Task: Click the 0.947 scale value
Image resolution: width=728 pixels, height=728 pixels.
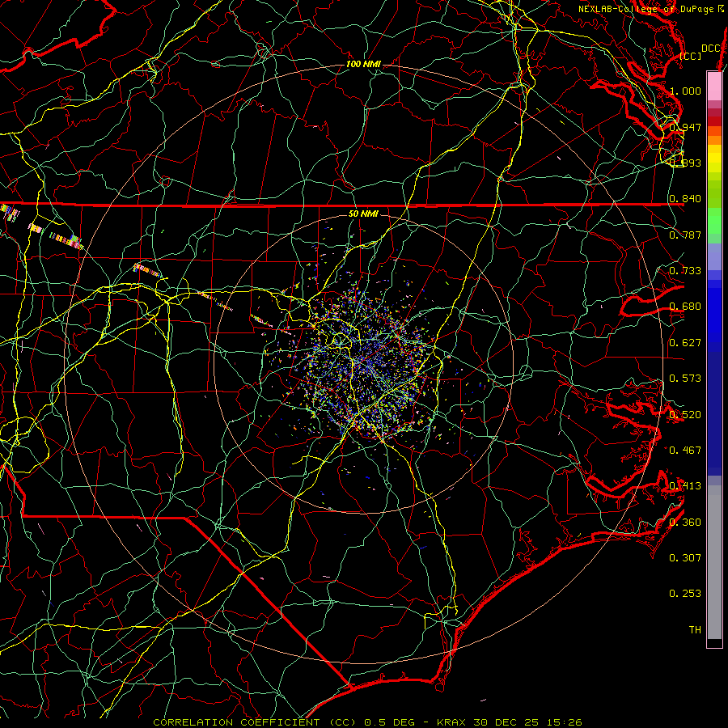Action: 685,127
